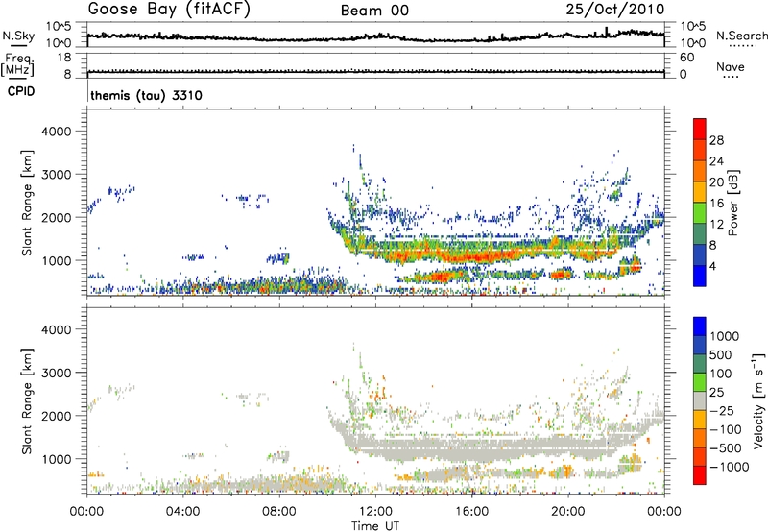Click the gray segment of Velocity colorbar
The width and height of the screenshot is (768, 532).
coord(700,401)
